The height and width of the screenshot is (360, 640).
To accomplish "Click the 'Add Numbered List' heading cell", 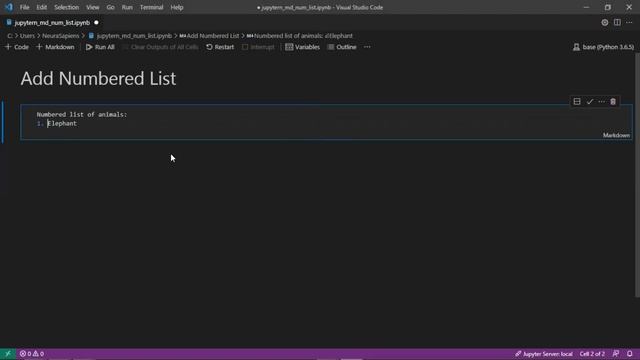I will point(98,78).
